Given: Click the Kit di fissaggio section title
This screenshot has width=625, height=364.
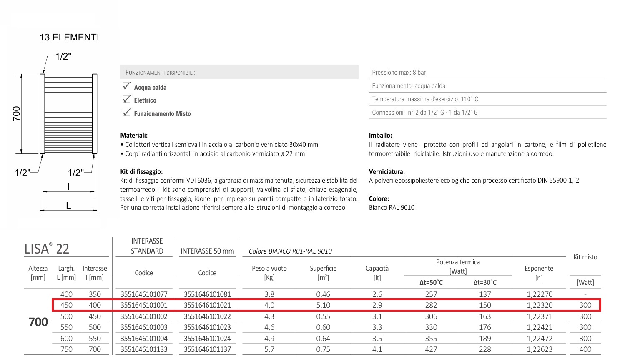Looking at the screenshot, I should click(x=141, y=171).
